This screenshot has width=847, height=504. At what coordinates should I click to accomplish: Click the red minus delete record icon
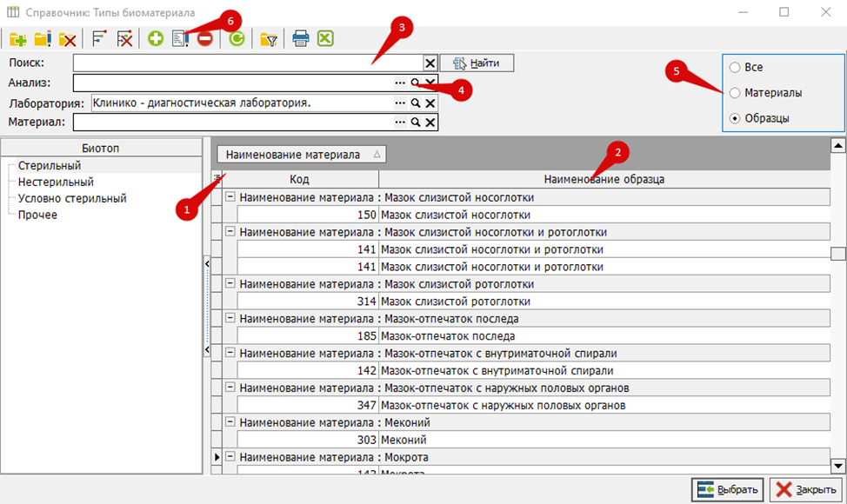204,38
